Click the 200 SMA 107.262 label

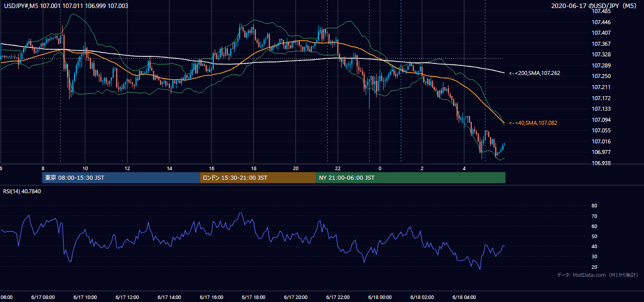point(535,73)
